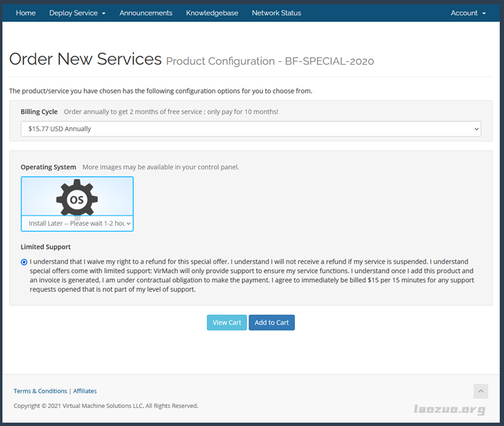
Task: Click the Billing Cycle label
Action: [39, 111]
